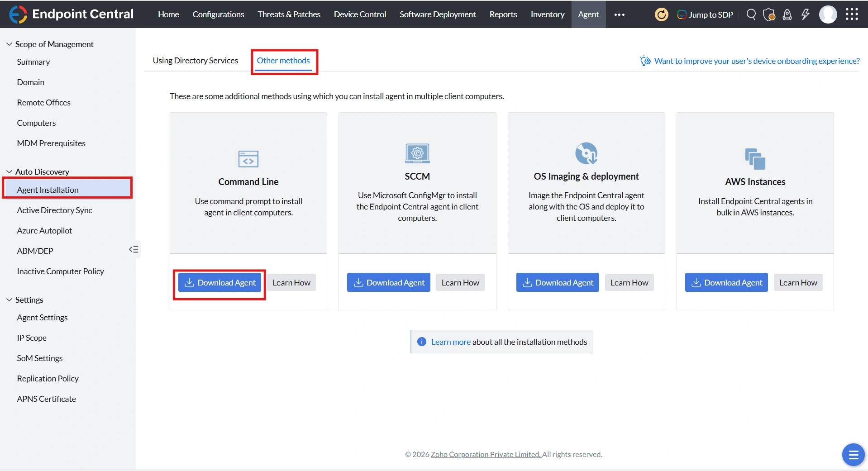Open Inactive Computer Policy
Screen dimensions: 868x471
pos(61,271)
